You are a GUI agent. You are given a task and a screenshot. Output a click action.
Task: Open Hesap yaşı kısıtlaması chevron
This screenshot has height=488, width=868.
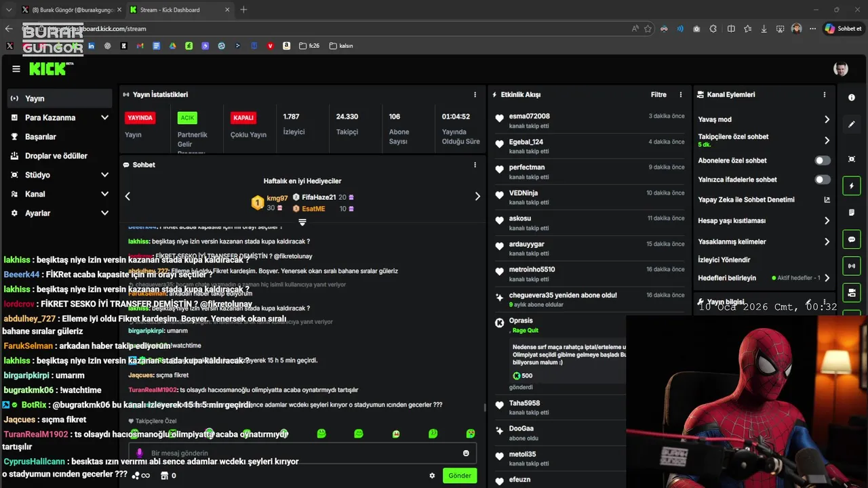pyautogui.click(x=827, y=221)
